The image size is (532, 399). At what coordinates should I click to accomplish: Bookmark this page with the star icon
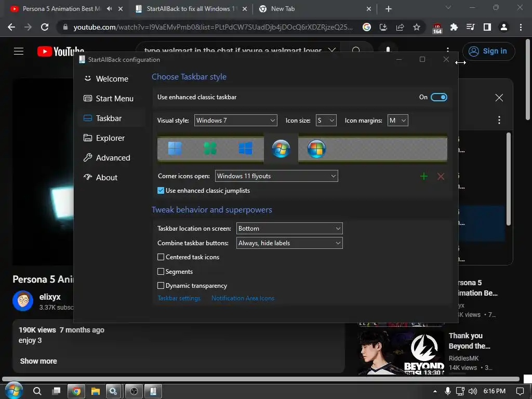pyautogui.click(x=417, y=27)
